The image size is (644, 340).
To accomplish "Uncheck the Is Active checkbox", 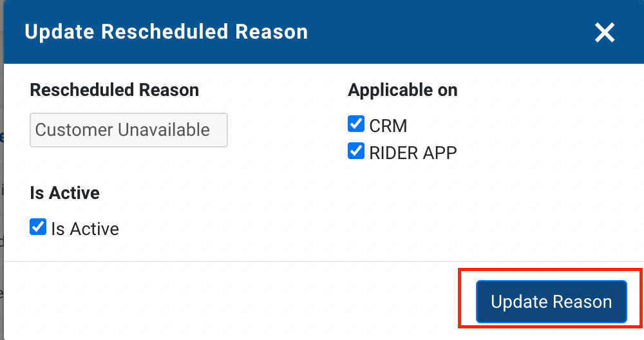I will 38,227.
